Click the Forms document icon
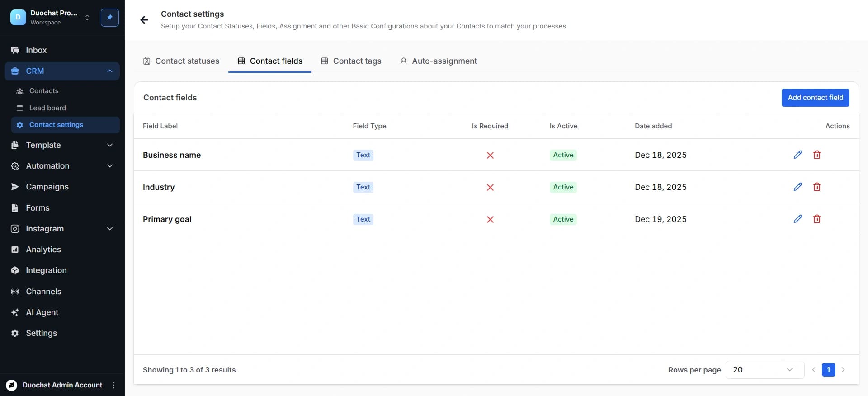Viewport: 868px width, 396px height. pos(15,208)
